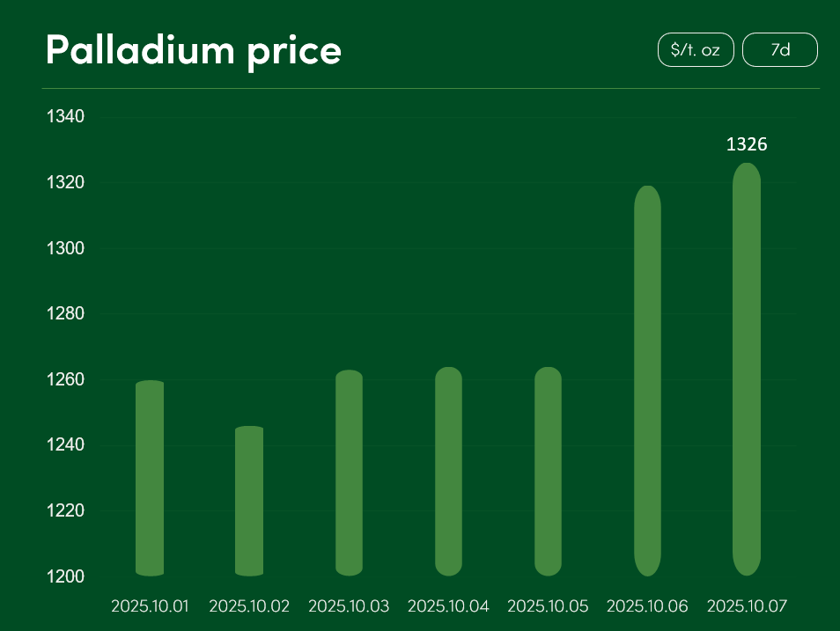Select the 7d time range button
The image size is (840, 631).
pyautogui.click(x=780, y=50)
